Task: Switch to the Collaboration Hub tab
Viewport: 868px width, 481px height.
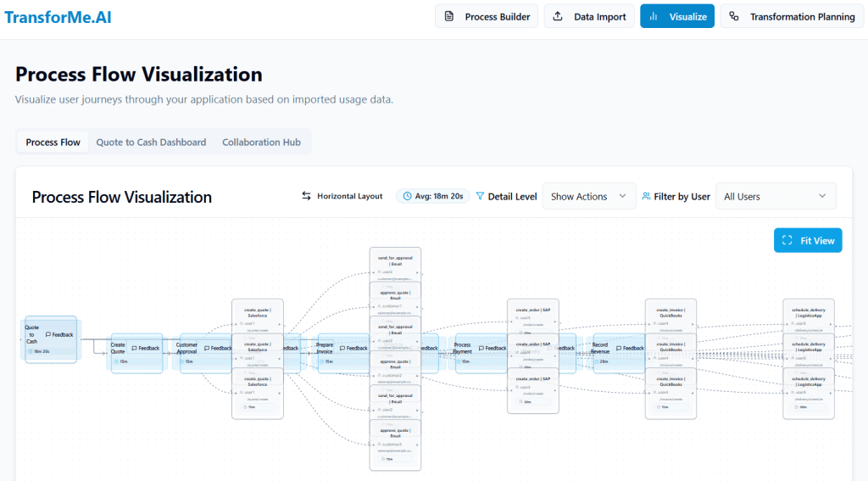Action: (x=261, y=143)
